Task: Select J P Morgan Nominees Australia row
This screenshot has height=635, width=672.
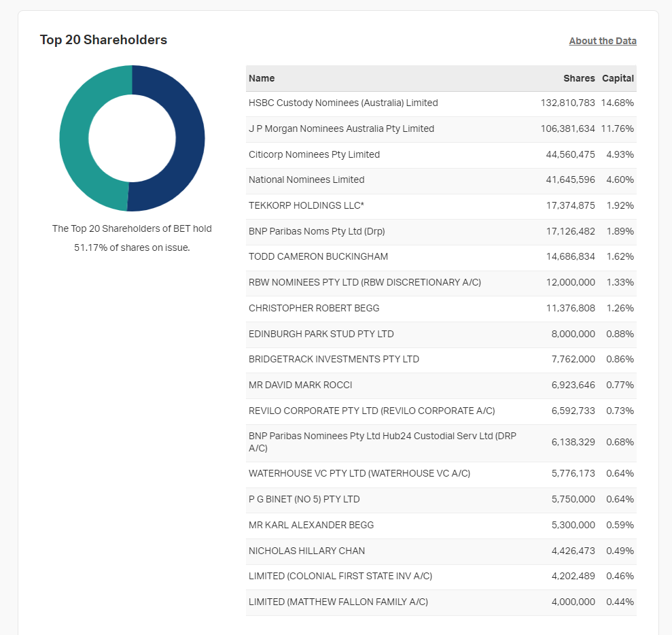Action: pyautogui.click(x=341, y=128)
